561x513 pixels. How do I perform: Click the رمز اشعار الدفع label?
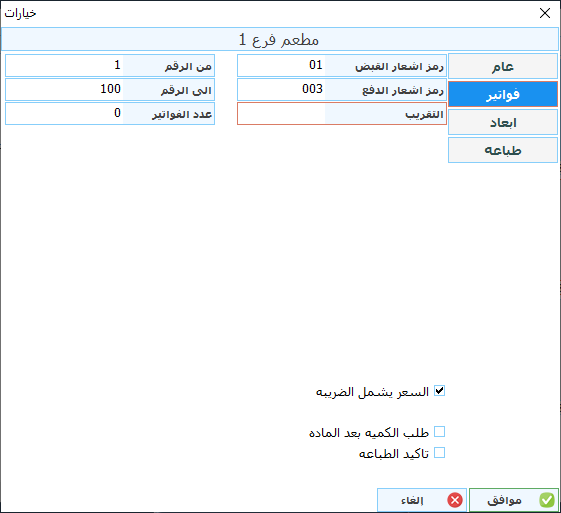click(403, 91)
